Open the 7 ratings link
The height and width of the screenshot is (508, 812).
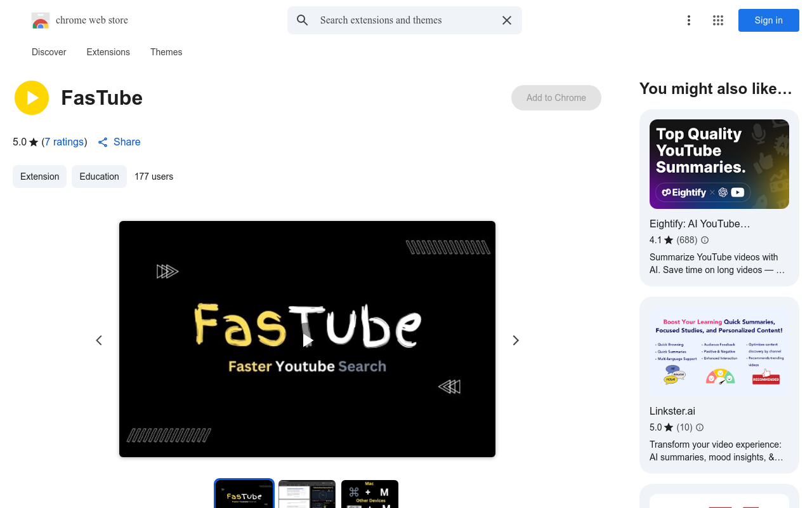click(x=64, y=142)
